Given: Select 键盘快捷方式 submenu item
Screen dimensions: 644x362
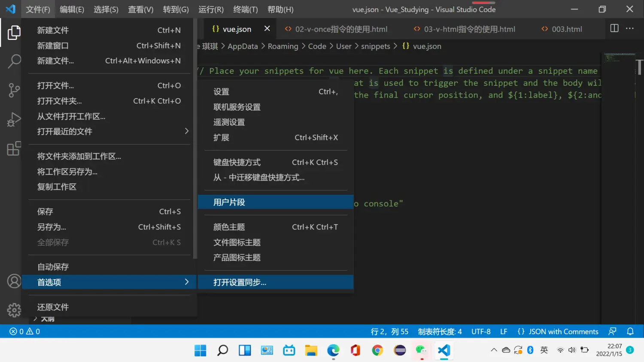Looking at the screenshot, I should coord(276,162).
